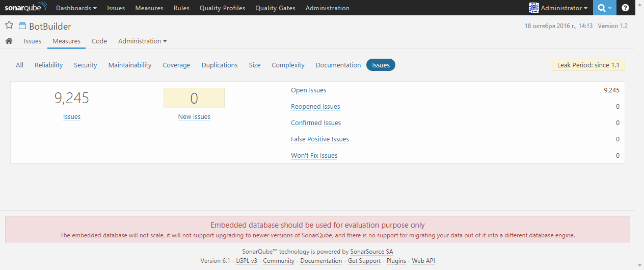
Task: Open the SonarSource SA footer link
Action: tap(371, 252)
